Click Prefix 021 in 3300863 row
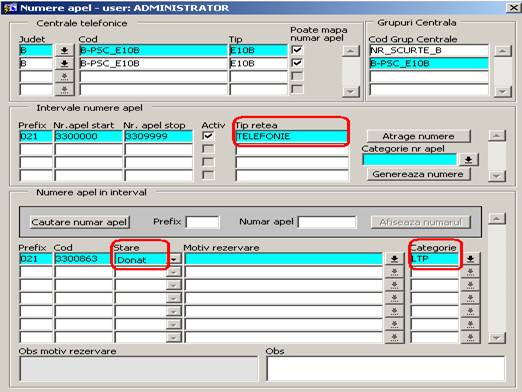 pos(36,259)
